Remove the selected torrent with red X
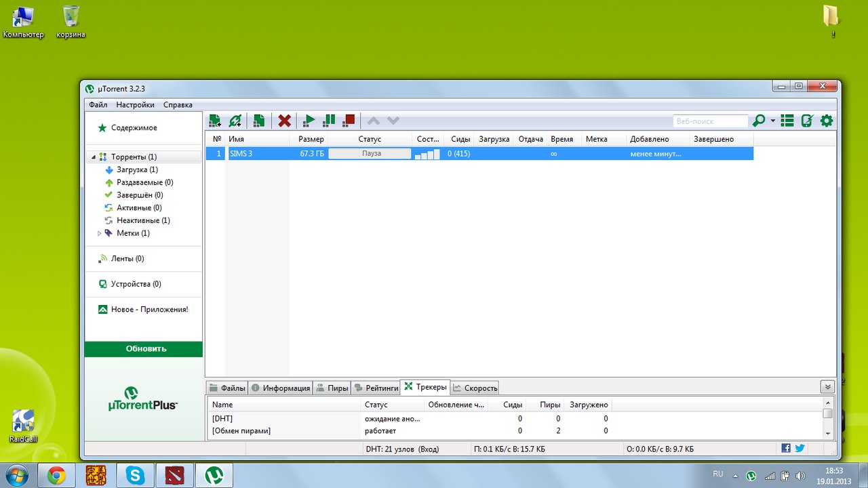 point(285,121)
